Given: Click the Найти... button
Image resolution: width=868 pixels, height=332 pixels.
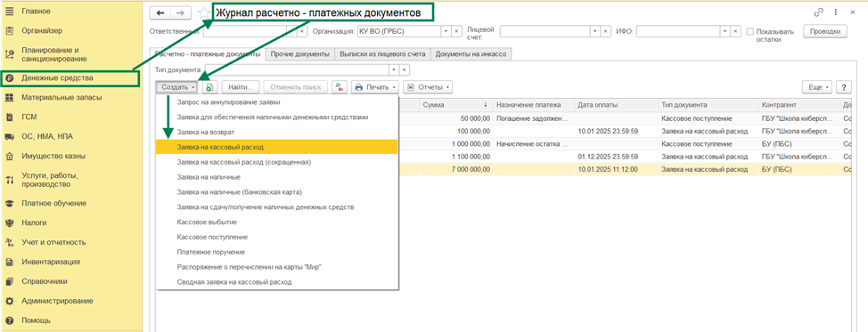Looking at the screenshot, I should [241, 87].
